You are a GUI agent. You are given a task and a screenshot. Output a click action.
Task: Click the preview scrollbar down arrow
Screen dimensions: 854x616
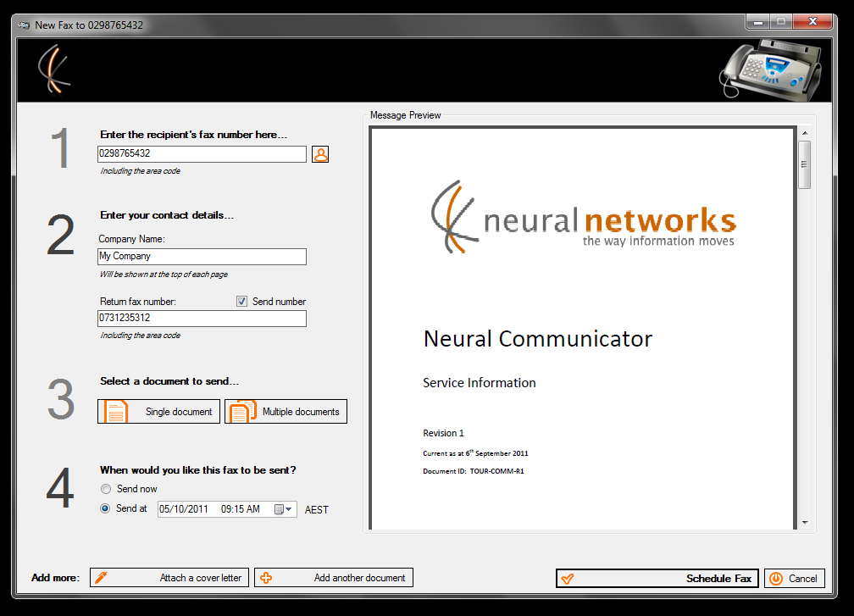point(805,523)
